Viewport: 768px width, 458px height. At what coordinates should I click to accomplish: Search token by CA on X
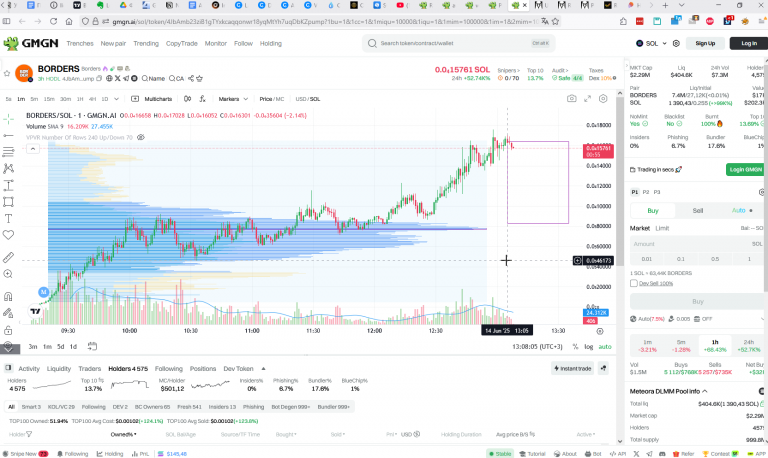pos(176,78)
